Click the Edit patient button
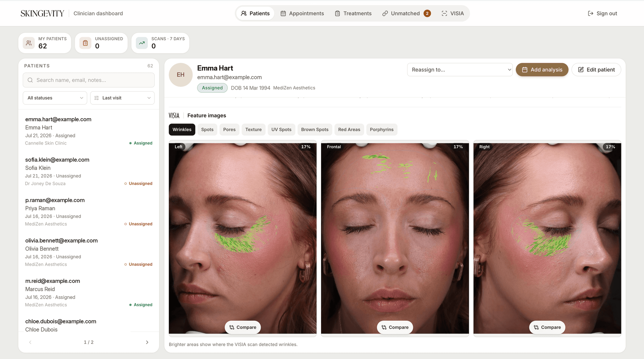The width and height of the screenshot is (644, 359). pos(596,69)
